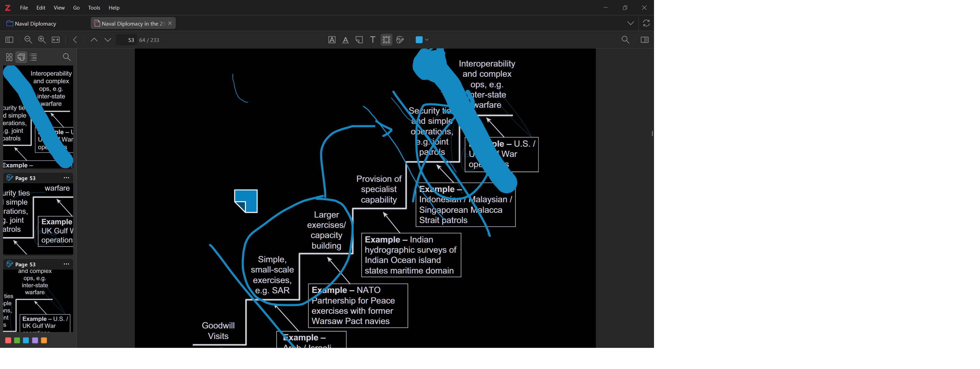Click the Zoom In magnifier icon
This screenshot has height=369, width=980.
42,40
